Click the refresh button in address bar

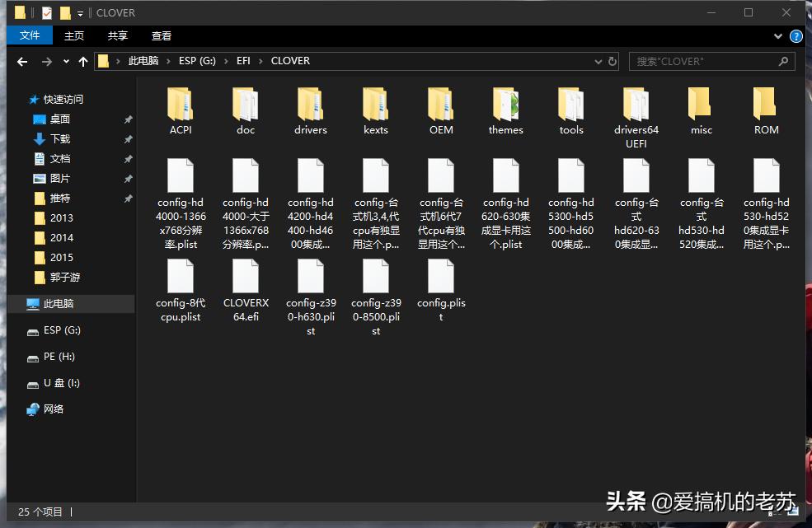(x=613, y=61)
